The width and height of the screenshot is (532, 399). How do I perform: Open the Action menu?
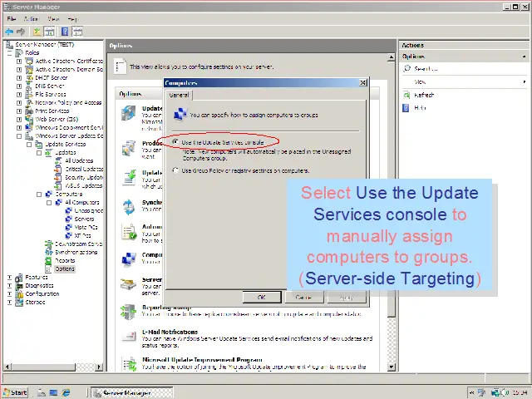(x=31, y=19)
